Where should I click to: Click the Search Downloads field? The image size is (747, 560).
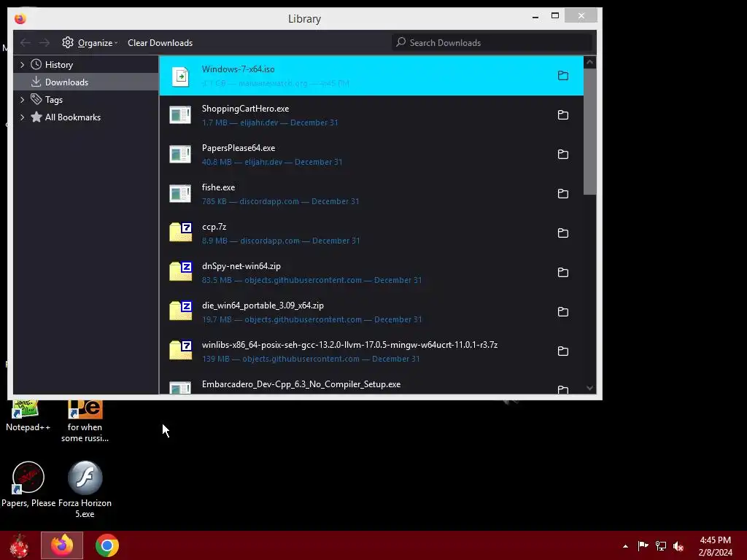click(492, 42)
